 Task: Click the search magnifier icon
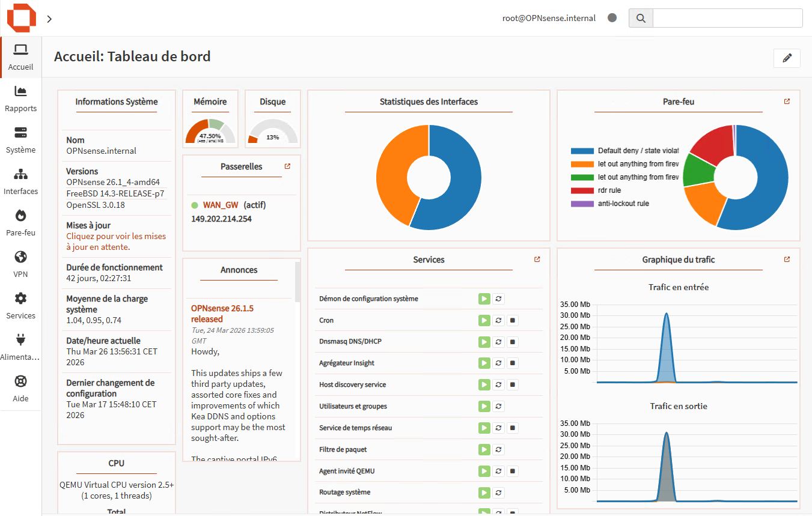click(x=641, y=18)
